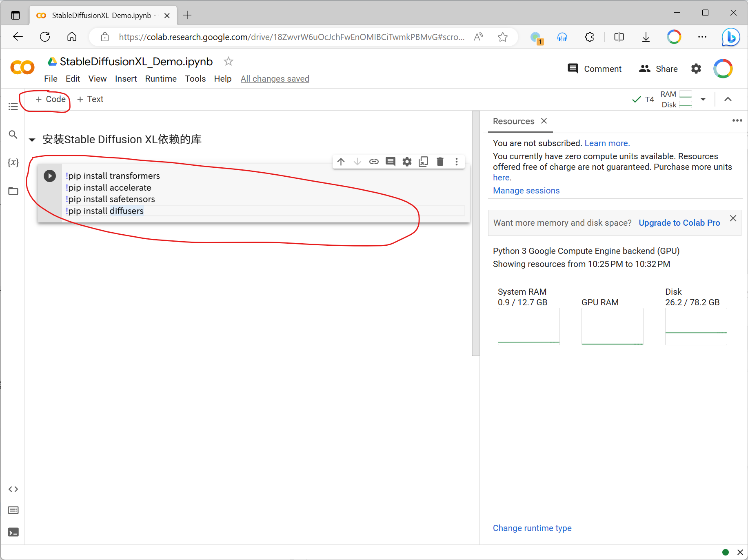Add page to favorites star icon
Screen dimensions: 748x560
(x=503, y=37)
